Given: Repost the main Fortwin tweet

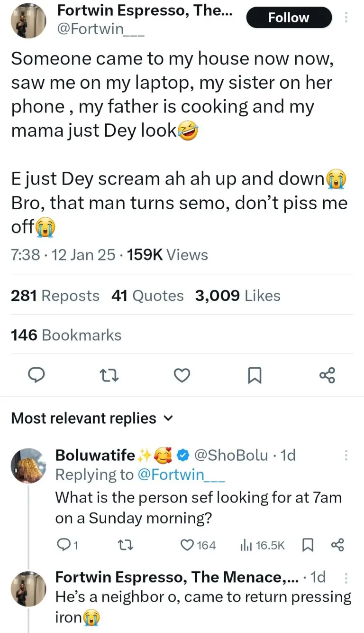Looking at the screenshot, I should (107, 376).
